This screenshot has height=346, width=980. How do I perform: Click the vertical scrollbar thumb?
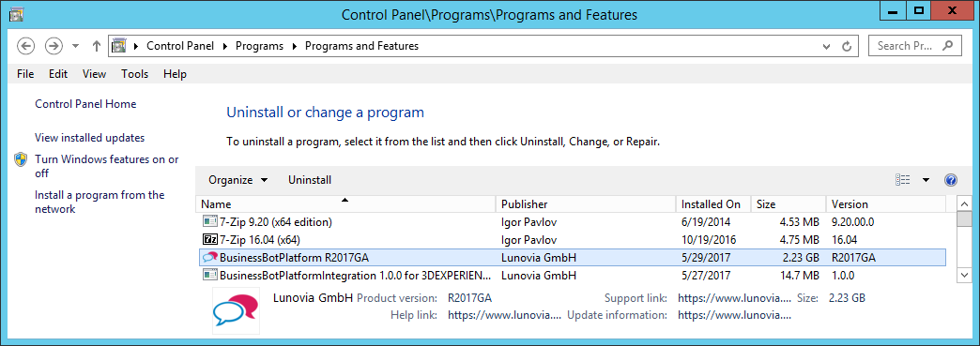[x=964, y=219]
